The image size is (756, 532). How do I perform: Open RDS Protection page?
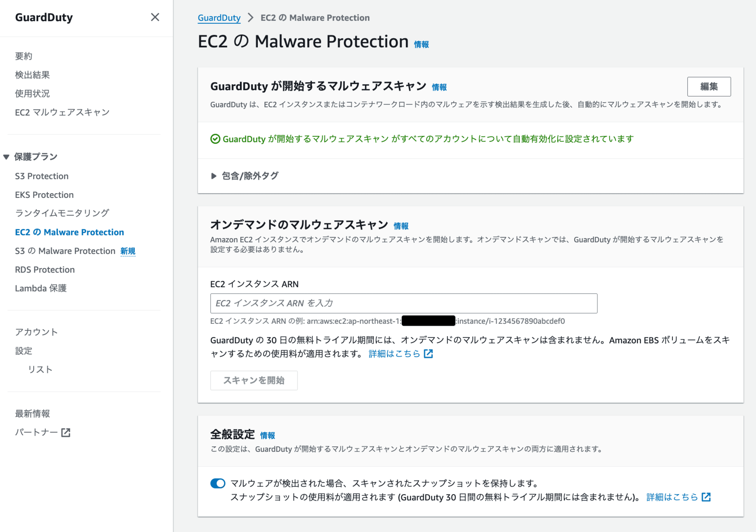45,269
